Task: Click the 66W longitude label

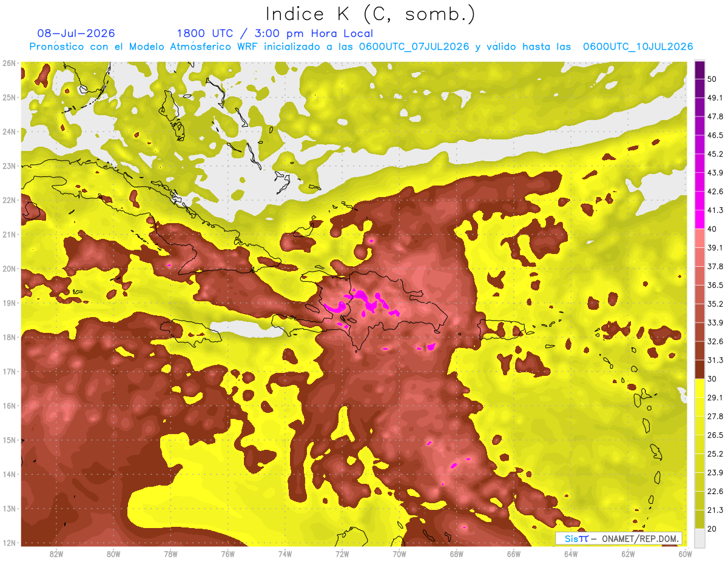Action: [x=514, y=554]
